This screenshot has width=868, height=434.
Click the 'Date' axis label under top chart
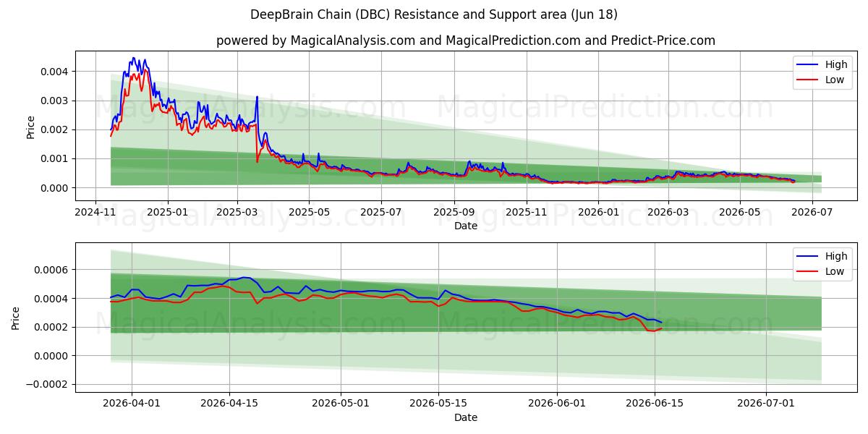click(466, 226)
